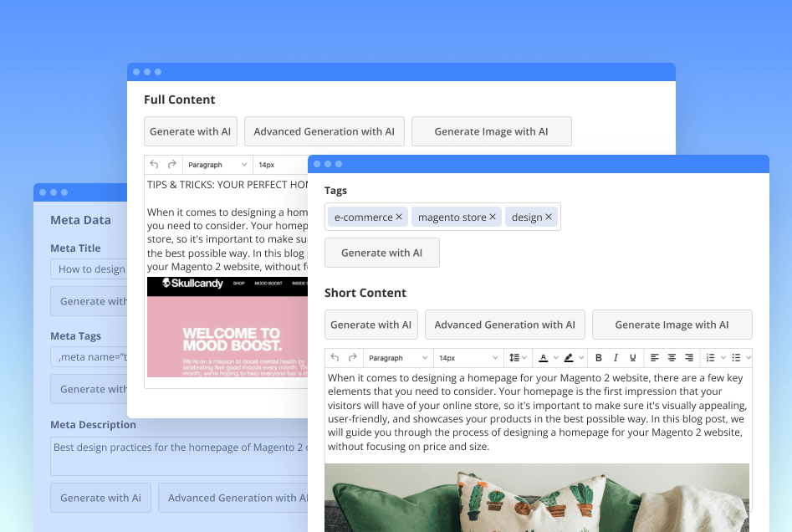
Task: Open the text color picker
Action: coord(544,358)
